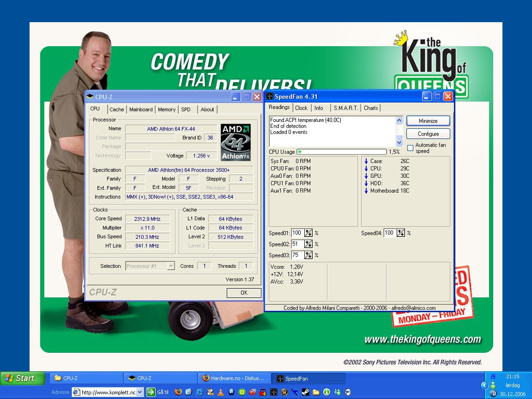Screen dimensions: 532x399
Task: Select the CPU tab in CPU-Z
Action: 95,109
